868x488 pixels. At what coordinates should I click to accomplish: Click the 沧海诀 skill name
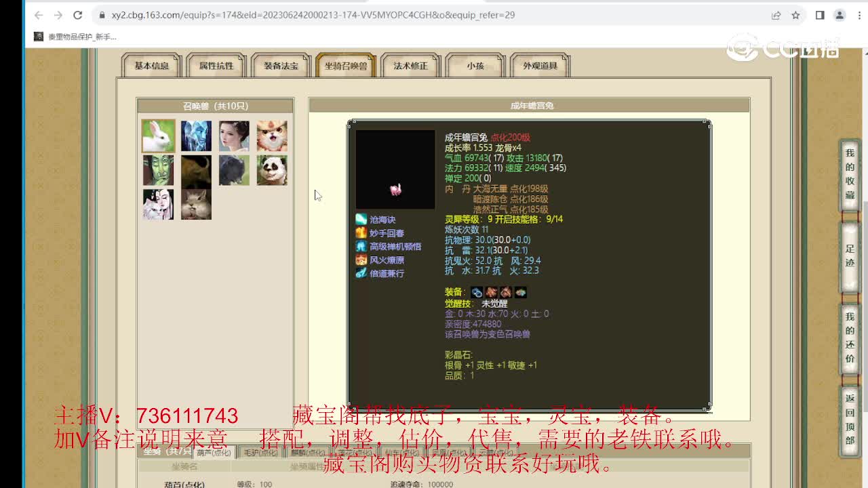point(382,220)
